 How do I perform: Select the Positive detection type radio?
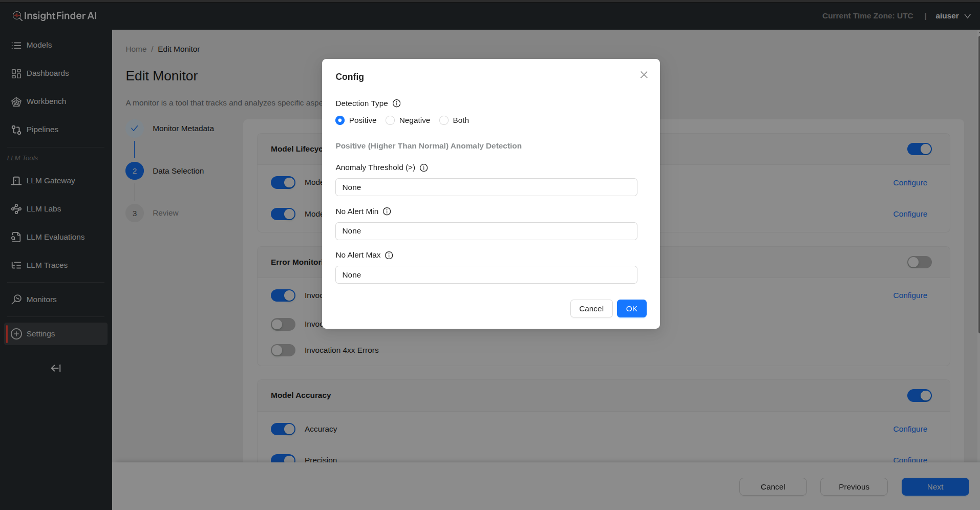click(x=340, y=120)
